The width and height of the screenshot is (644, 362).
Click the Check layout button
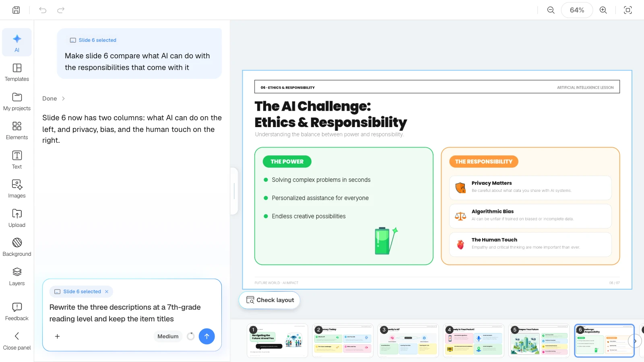(269, 300)
